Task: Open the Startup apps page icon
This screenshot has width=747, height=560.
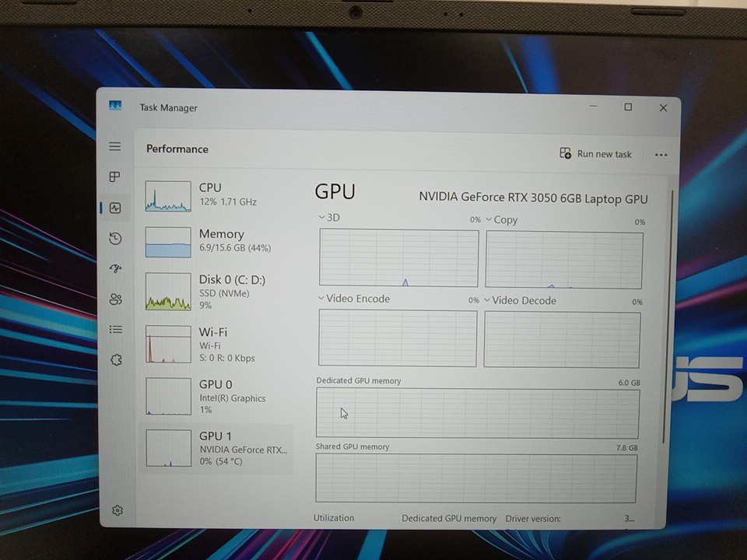Action: point(115,268)
